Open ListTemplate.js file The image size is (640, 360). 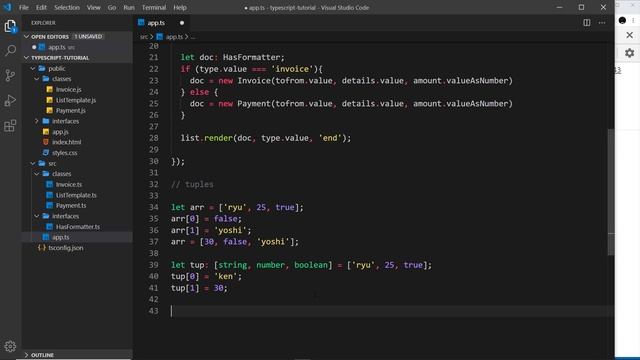(x=76, y=100)
